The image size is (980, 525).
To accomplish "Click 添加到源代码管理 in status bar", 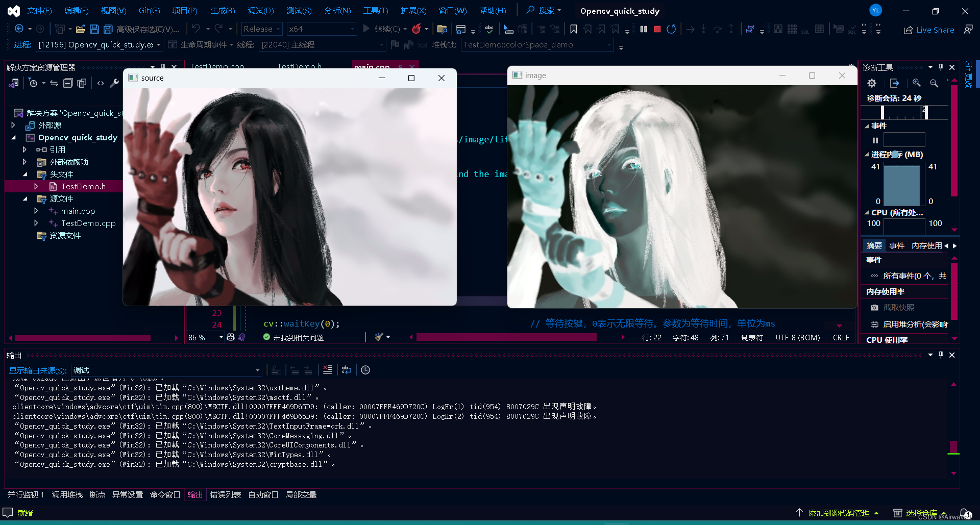I will (838, 513).
